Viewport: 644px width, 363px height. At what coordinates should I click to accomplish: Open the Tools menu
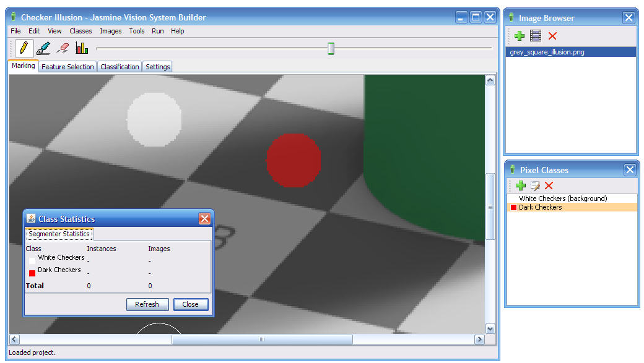click(x=137, y=31)
